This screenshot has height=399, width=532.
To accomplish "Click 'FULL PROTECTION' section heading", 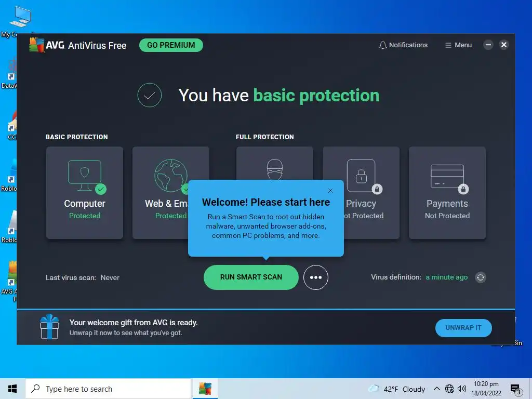I will [264, 137].
